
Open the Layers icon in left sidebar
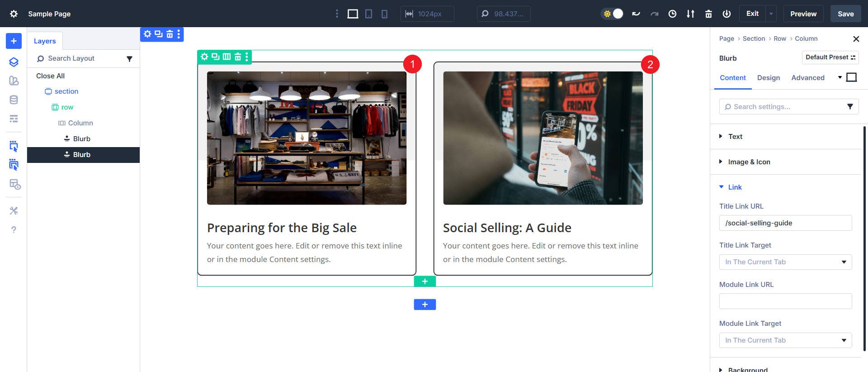click(x=14, y=62)
